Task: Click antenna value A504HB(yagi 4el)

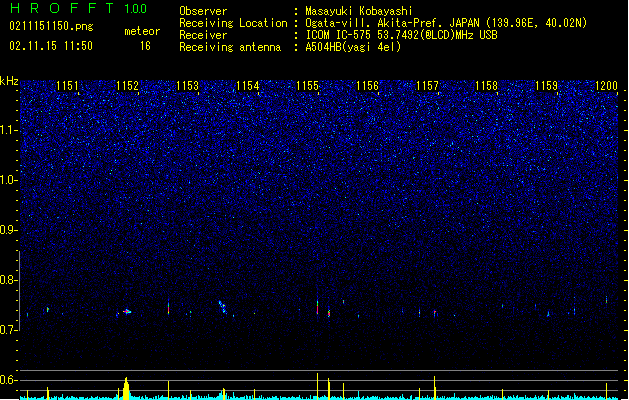Action: [353, 47]
